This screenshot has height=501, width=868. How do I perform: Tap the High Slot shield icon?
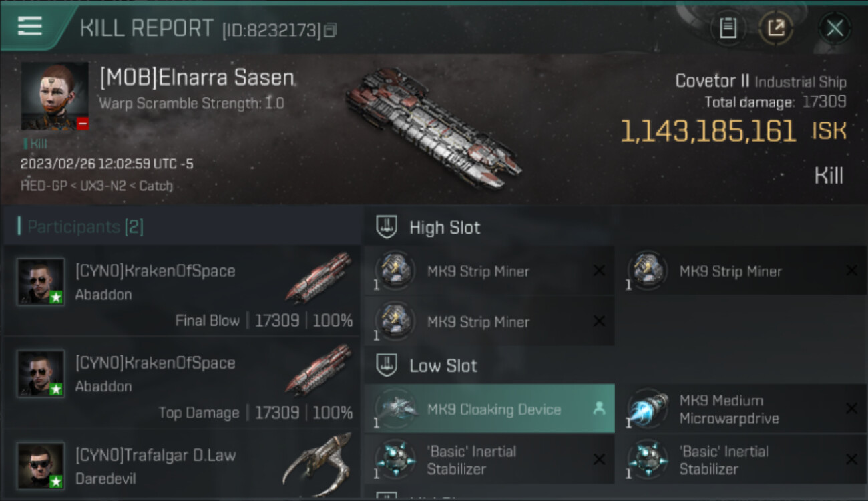coord(387,227)
